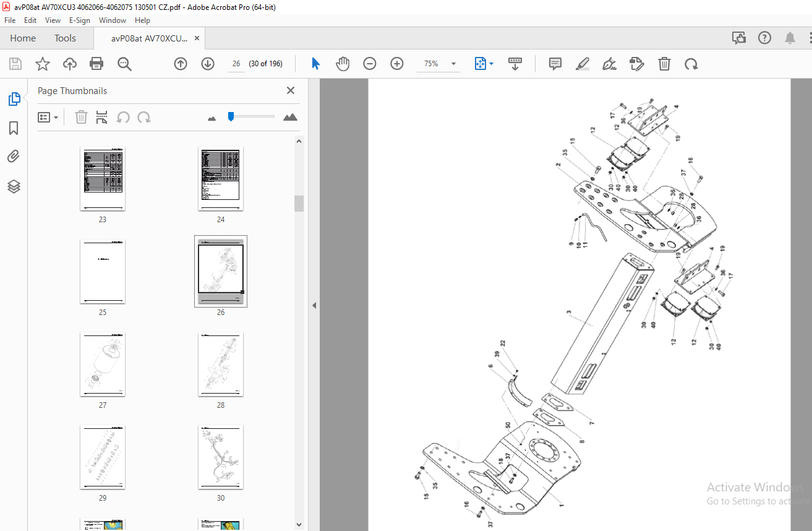Rotate thumbnails counterclockwise

click(x=123, y=117)
